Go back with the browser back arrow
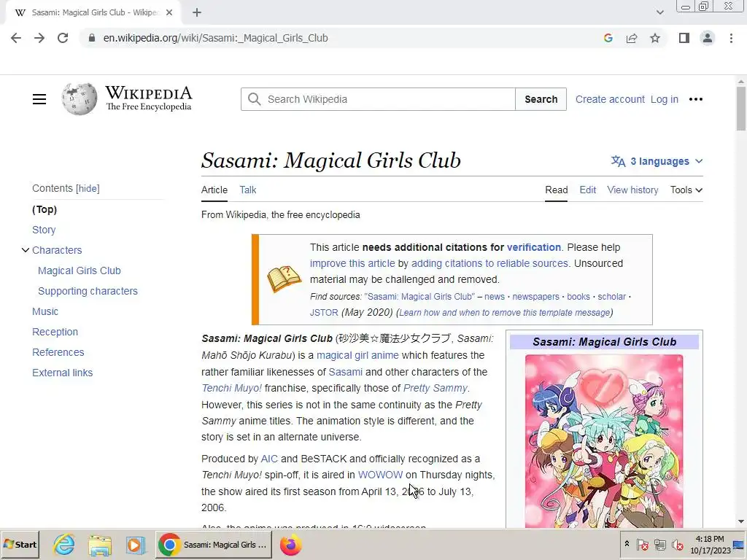The height and width of the screenshot is (560, 747). point(16,38)
